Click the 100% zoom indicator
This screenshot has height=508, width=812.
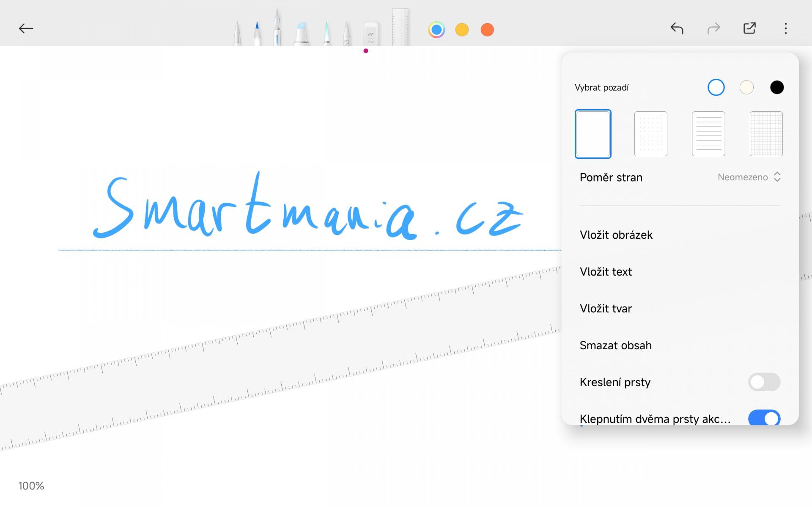(31, 486)
